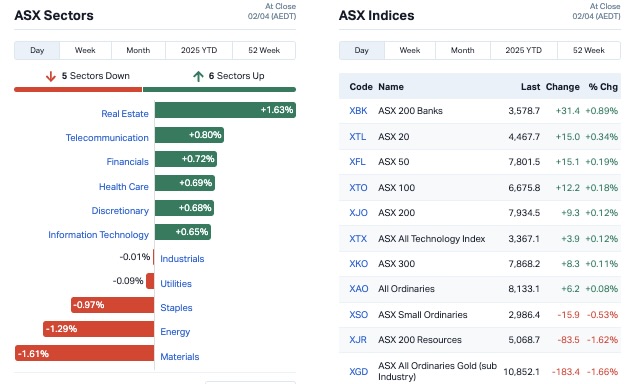
Task: Select 52 Week tab in ASX Indices
Action: [589, 51]
